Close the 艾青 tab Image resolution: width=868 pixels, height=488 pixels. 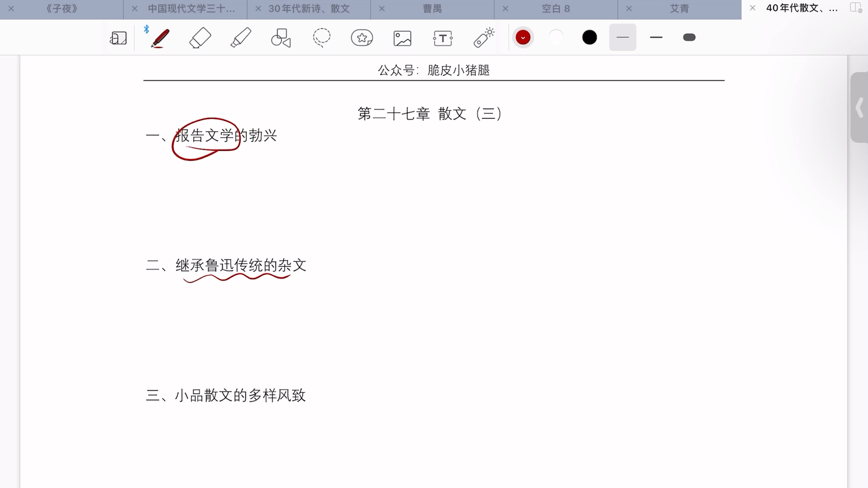pyautogui.click(x=629, y=9)
